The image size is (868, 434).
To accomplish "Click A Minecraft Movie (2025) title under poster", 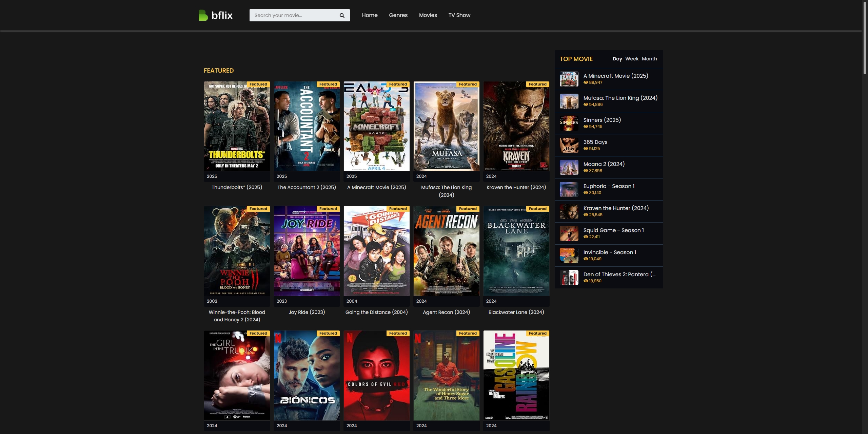I will click(x=376, y=187).
